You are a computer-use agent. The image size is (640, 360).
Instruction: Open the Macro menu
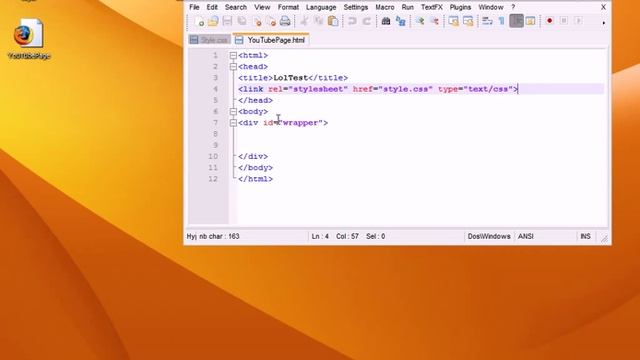pyautogui.click(x=384, y=7)
